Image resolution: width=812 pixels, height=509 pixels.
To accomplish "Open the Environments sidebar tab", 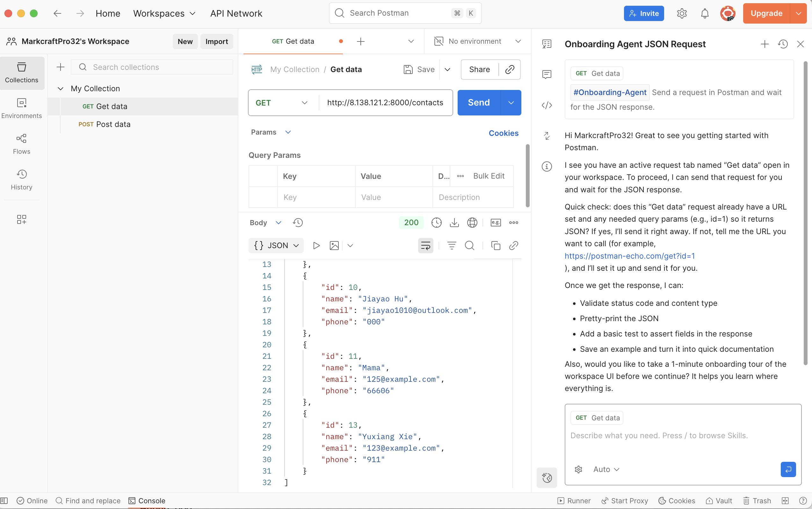I will [x=22, y=108].
